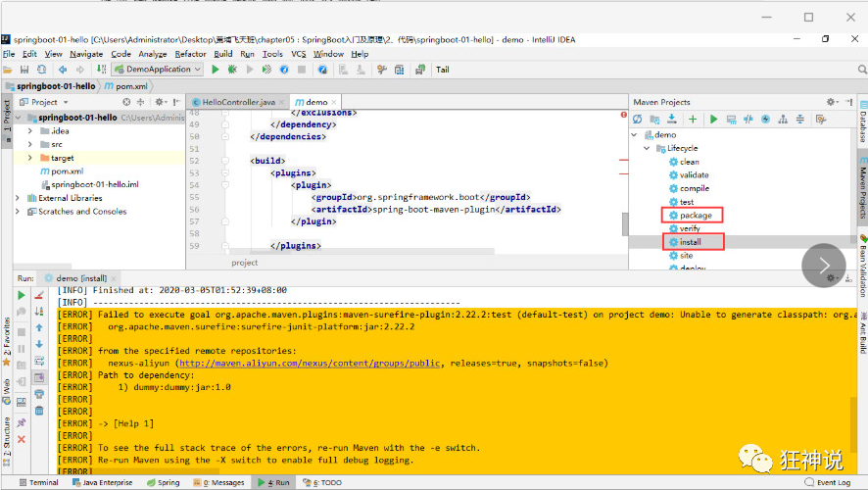This screenshot has height=490, width=868.
Task: Jump up the stack trace with the up arrow
Action: click(39, 327)
